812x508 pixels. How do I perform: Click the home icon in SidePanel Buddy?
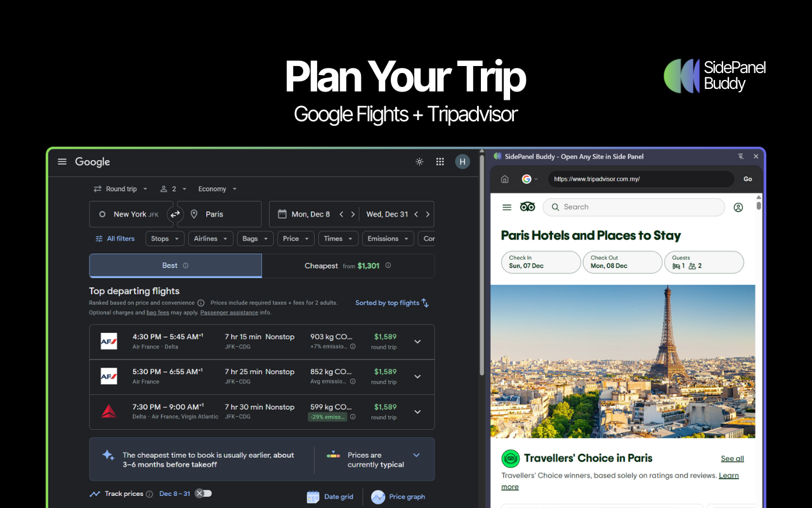pos(505,179)
